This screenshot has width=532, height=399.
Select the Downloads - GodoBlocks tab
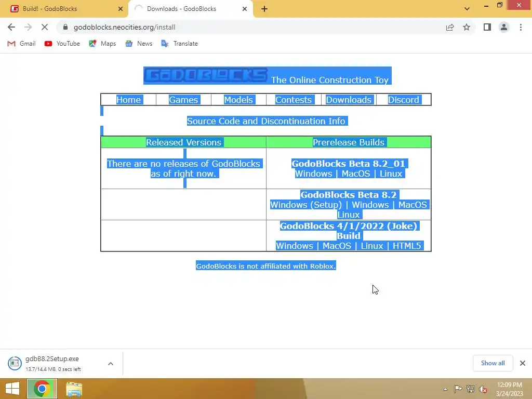point(190,9)
